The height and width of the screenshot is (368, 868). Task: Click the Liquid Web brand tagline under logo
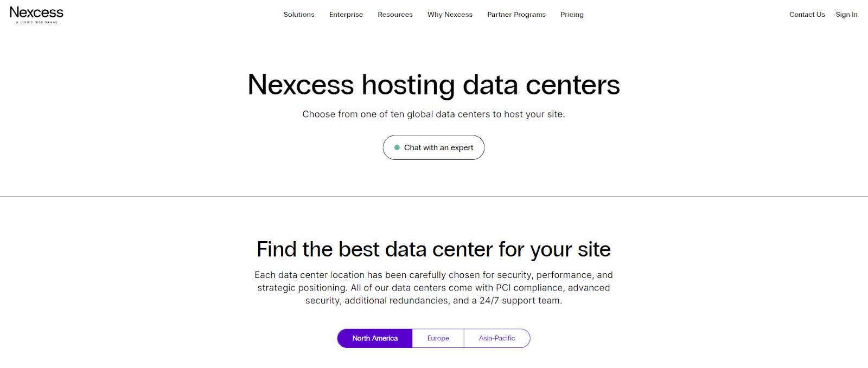coord(36,23)
